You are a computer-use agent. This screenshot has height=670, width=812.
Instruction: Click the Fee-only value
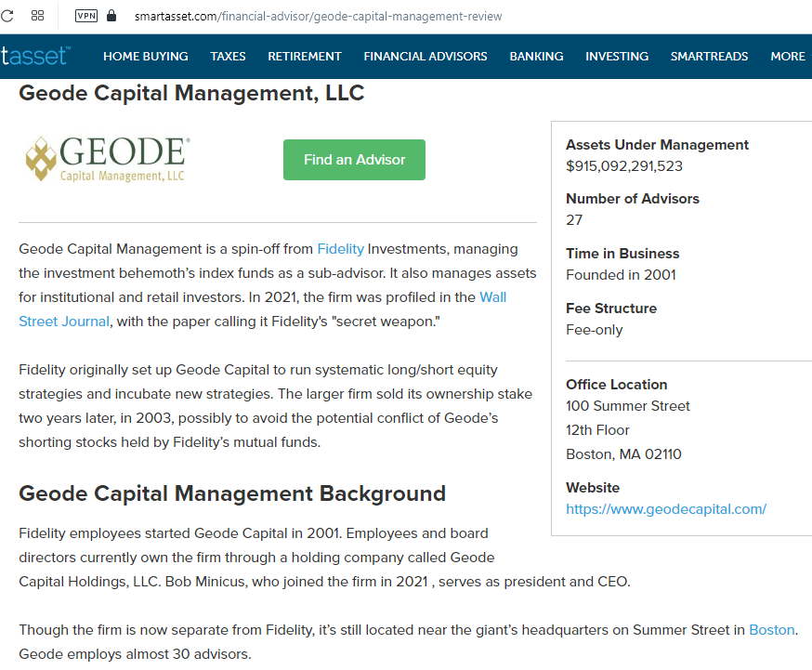(x=594, y=330)
